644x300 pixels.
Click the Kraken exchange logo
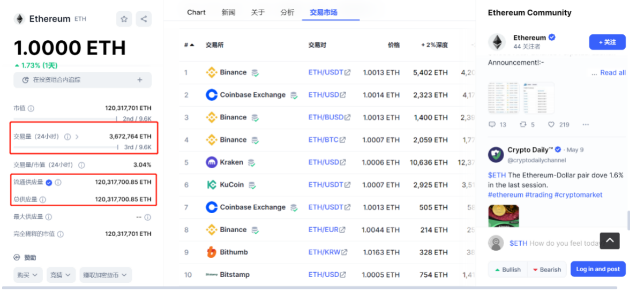211,162
